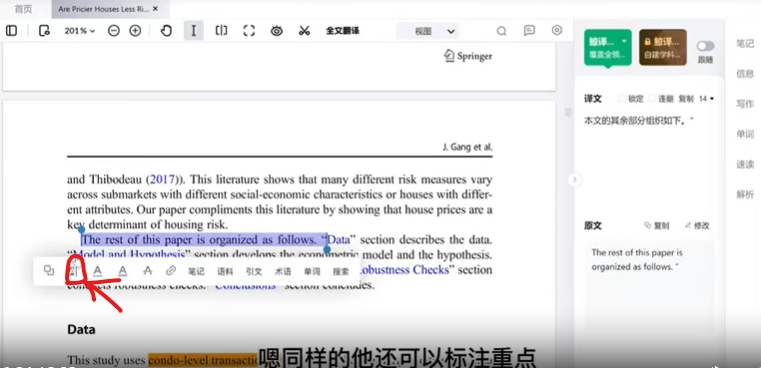Open the 信息 right sidebar tab
This screenshot has height=368, width=761.
coord(745,74)
